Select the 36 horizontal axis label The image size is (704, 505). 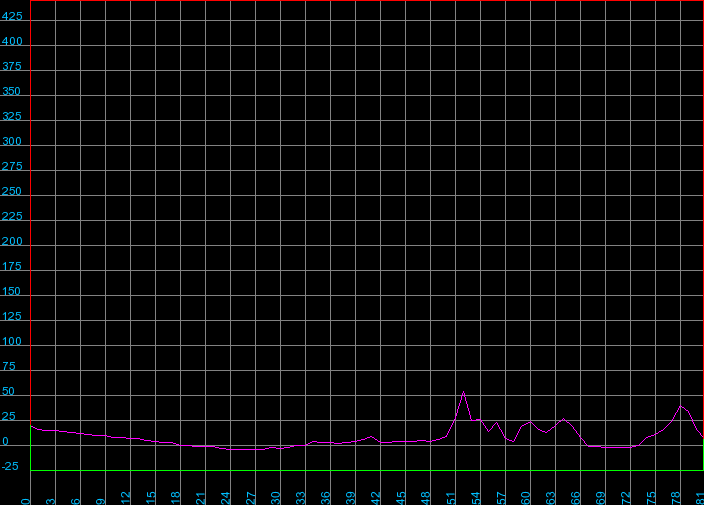click(326, 498)
